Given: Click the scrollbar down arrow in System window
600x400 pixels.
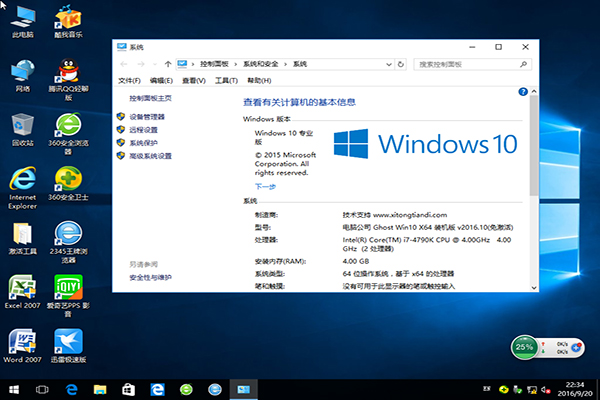Looking at the screenshot, I should tap(534, 288).
